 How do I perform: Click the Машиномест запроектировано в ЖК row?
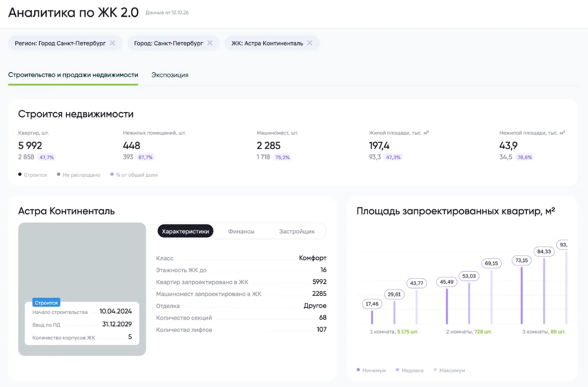click(241, 294)
